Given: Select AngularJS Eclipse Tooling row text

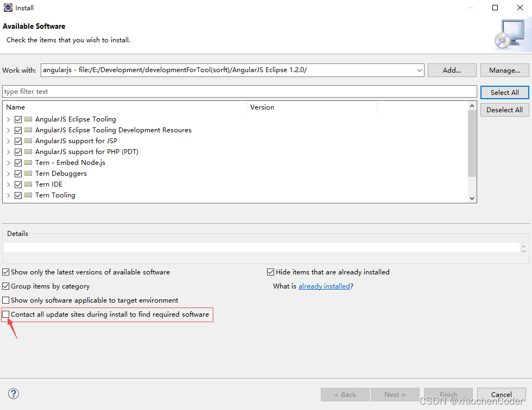Looking at the screenshot, I should [x=75, y=119].
